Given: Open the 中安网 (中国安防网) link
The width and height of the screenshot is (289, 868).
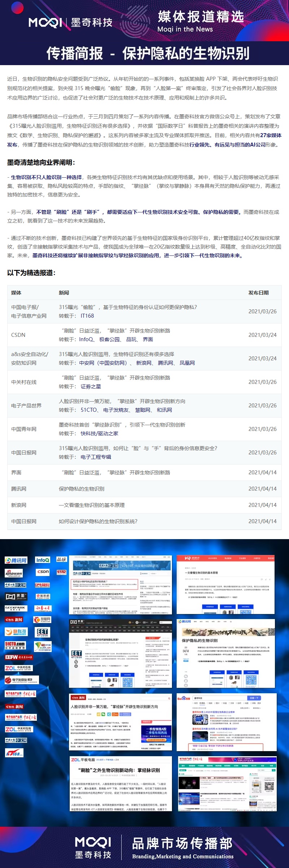Looking at the screenshot, I should click(x=103, y=363).
